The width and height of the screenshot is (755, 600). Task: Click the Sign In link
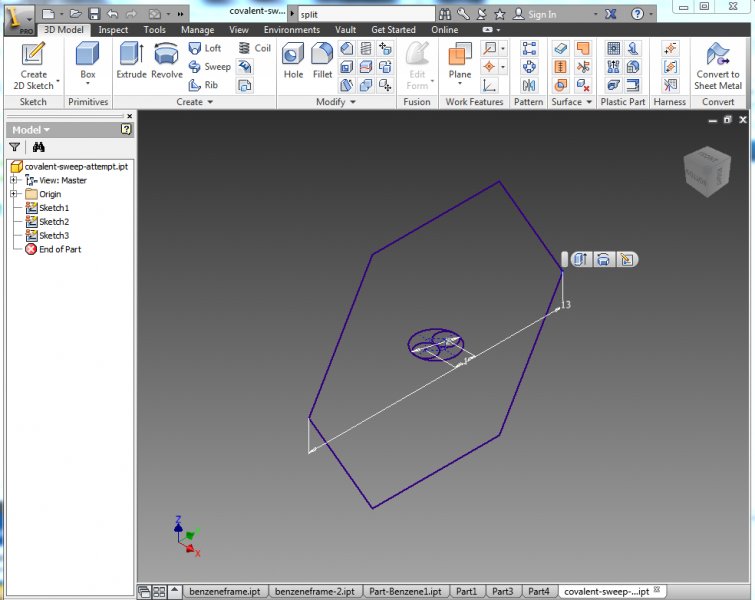point(541,14)
